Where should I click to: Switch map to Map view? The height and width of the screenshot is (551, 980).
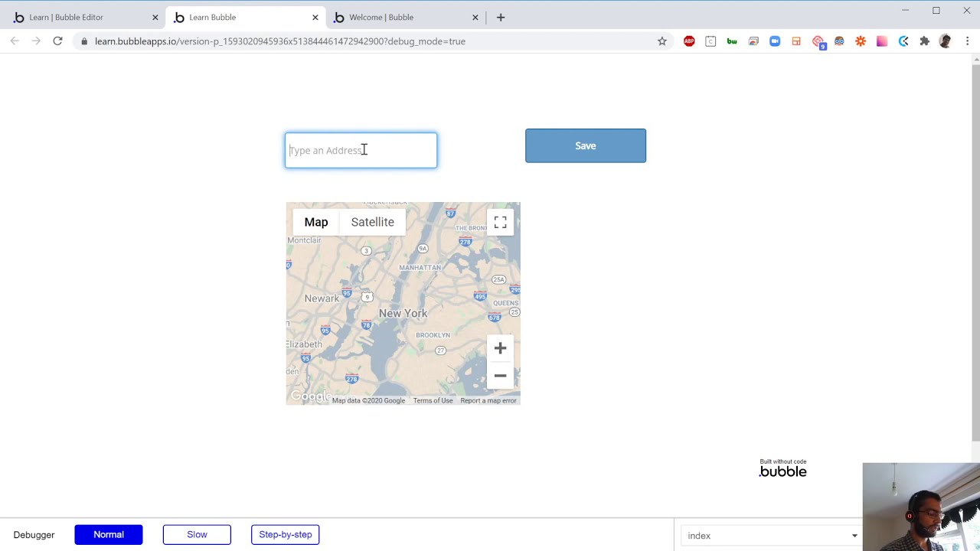316,222
